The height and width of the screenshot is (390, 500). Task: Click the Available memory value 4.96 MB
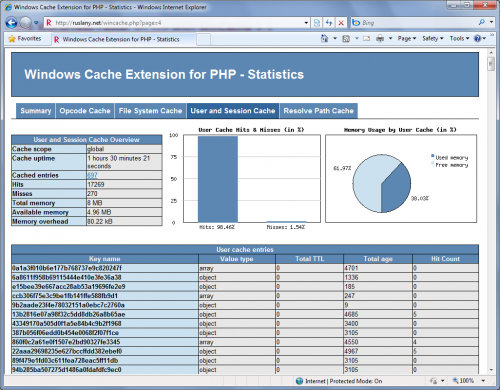click(x=99, y=212)
